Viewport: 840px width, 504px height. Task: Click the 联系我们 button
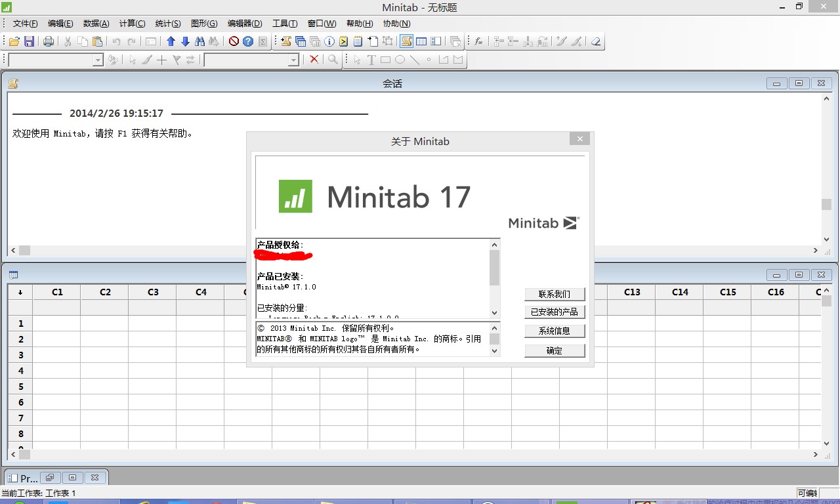click(555, 294)
